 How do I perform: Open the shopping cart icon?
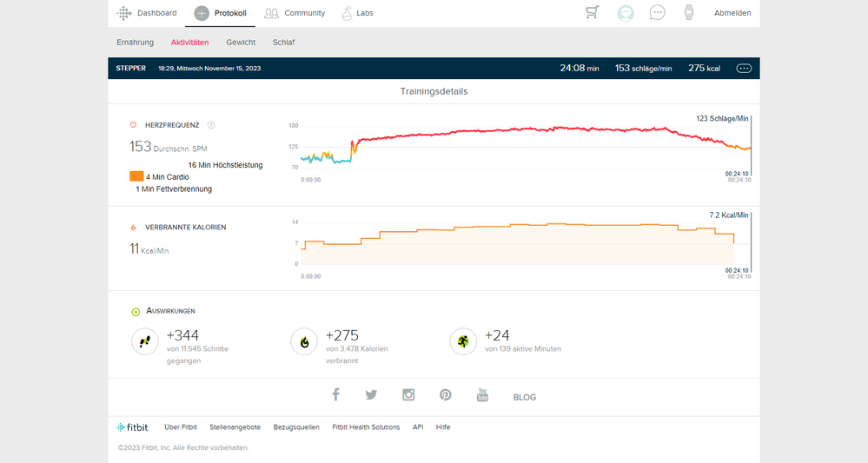tap(593, 12)
